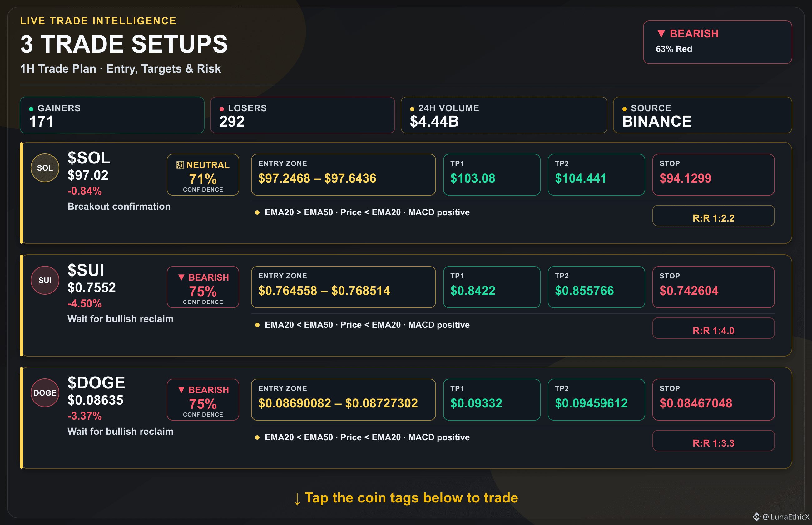This screenshot has height=525, width=812.
Task: Click the "-3.37%" change value
Action: (x=84, y=416)
